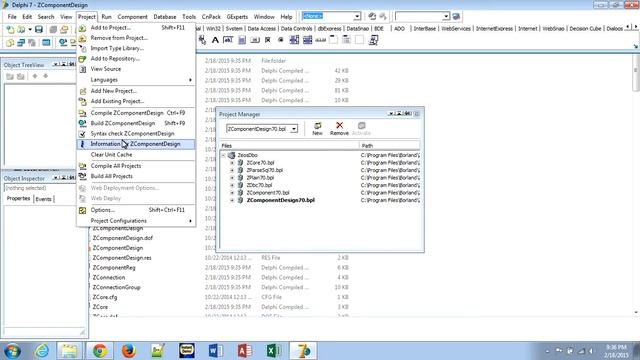Viewport: 640px width, 360px height.
Task: Click the New Items icon in the toolbar
Action: (x=10, y=29)
